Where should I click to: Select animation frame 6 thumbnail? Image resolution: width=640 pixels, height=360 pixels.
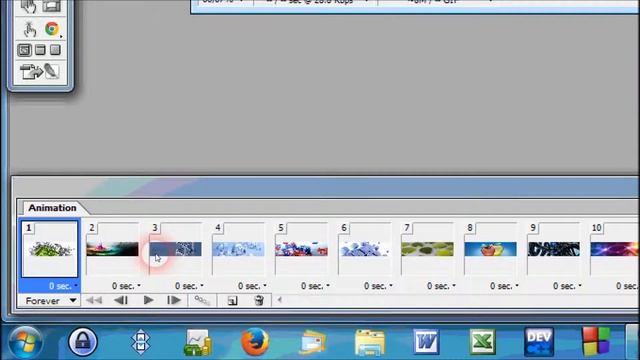pyautogui.click(x=364, y=249)
